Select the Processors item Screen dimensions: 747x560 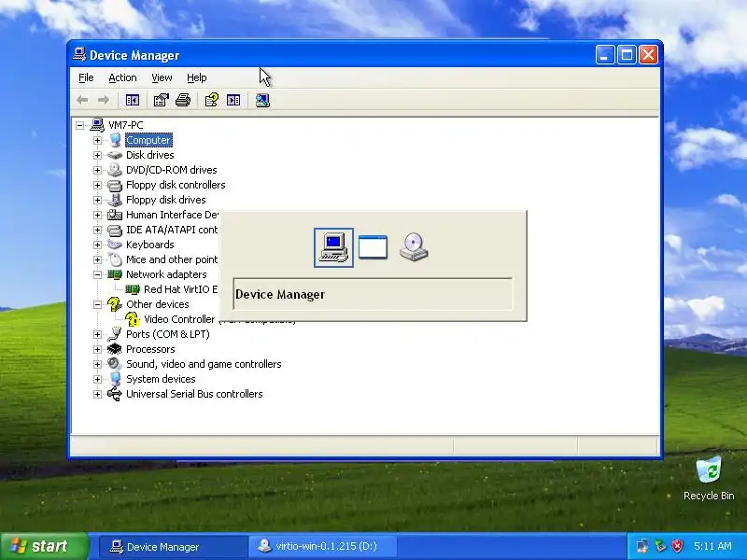pos(150,349)
